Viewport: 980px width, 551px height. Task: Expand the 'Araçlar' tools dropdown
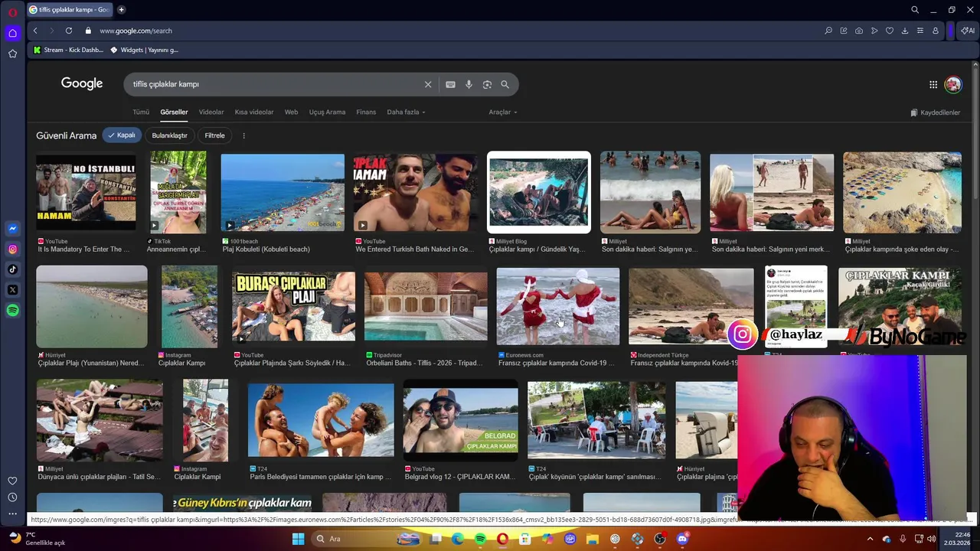tap(503, 112)
